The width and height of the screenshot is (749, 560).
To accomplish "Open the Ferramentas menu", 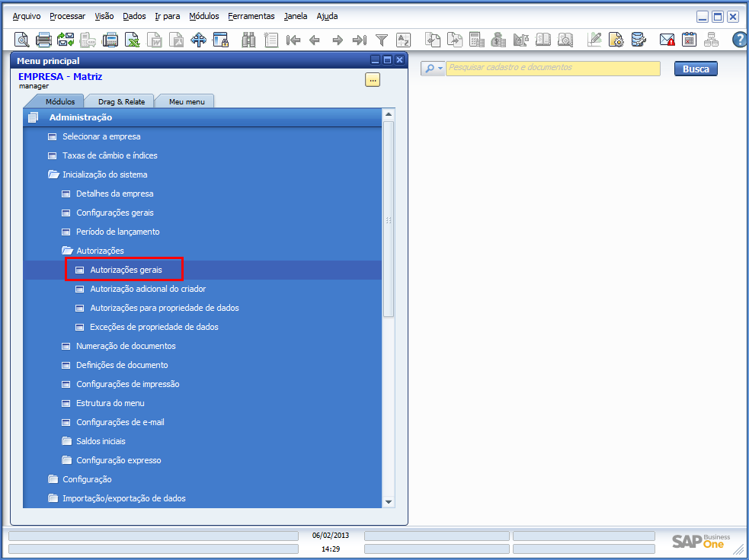I will 251,16.
